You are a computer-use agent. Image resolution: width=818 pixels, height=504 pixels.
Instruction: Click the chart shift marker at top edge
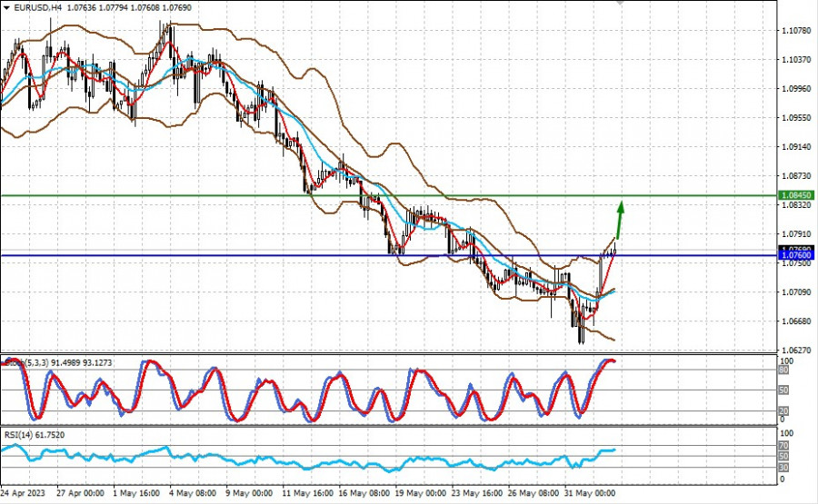click(620, 2)
